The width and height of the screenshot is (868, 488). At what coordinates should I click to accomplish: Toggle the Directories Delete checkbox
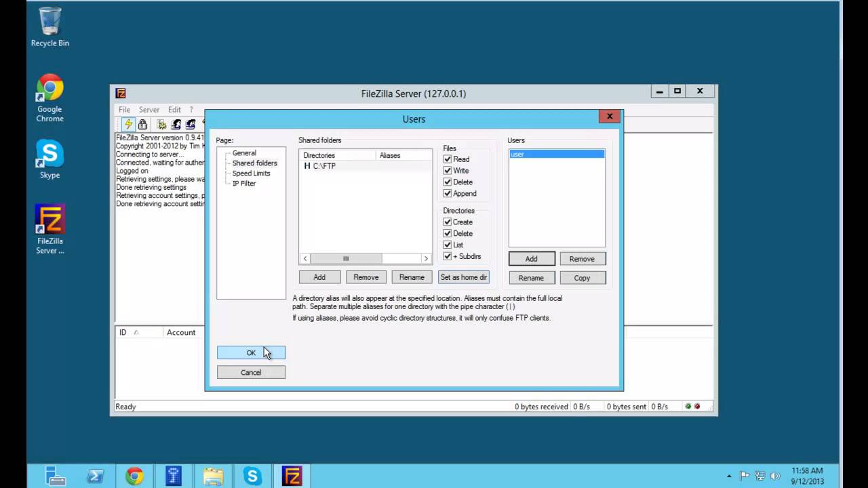click(x=448, y=234)
